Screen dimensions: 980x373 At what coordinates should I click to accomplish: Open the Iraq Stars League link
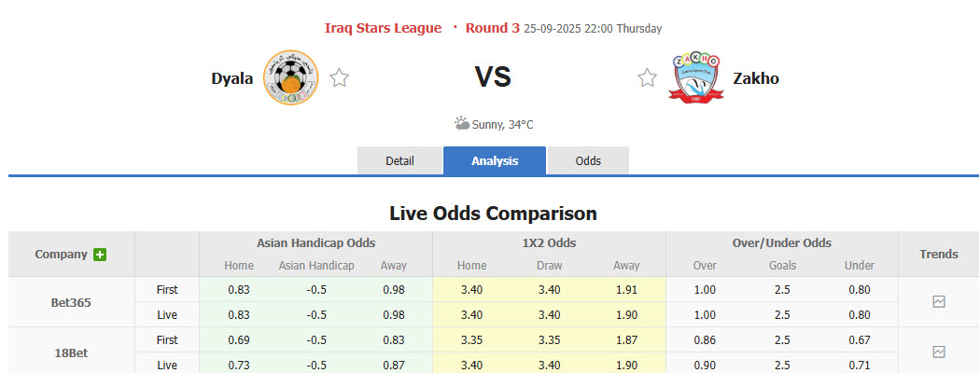383,28
